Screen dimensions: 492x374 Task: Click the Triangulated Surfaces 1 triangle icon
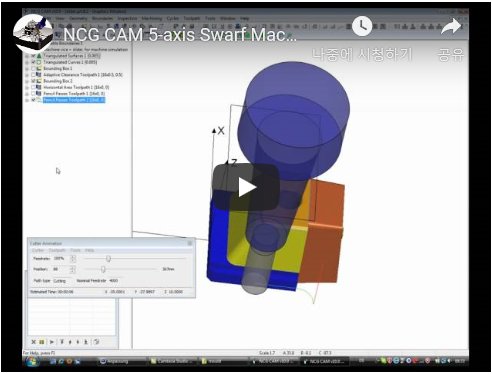tap(39, 56)
